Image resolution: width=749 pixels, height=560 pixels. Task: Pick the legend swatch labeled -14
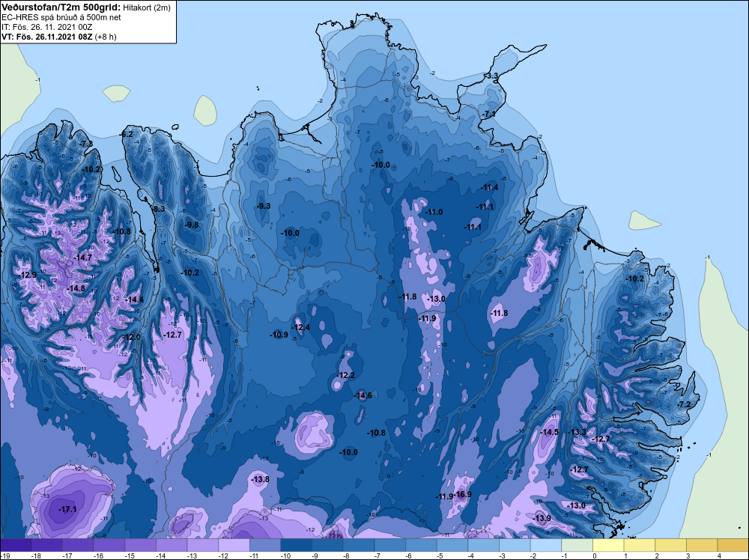tap(172, 545)
